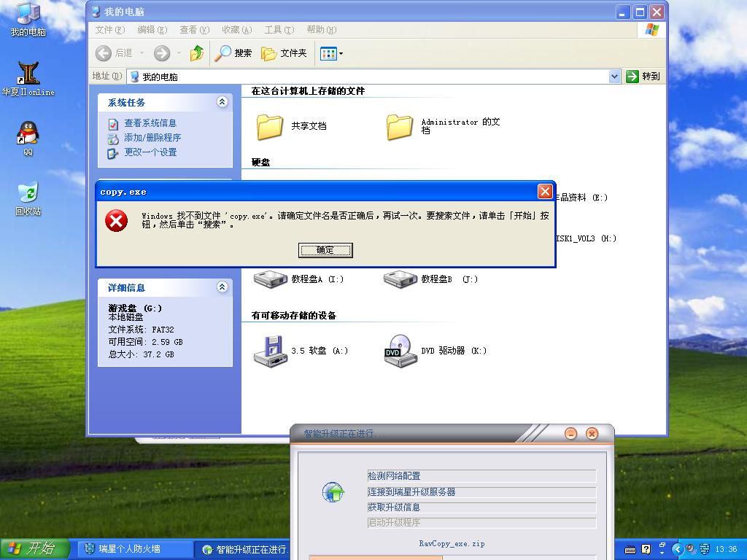
Task: Click the keyboard input method tray icon
Action: [x=630, y=550]
